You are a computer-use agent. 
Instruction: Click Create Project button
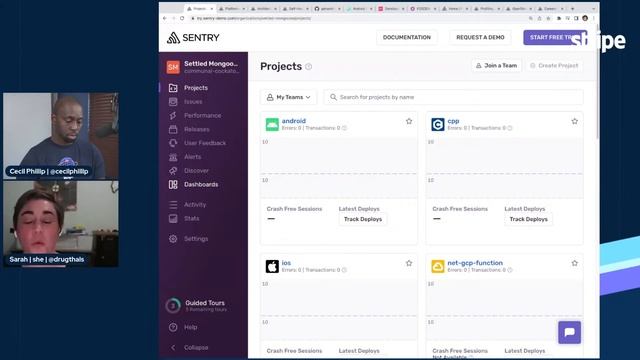554,65
